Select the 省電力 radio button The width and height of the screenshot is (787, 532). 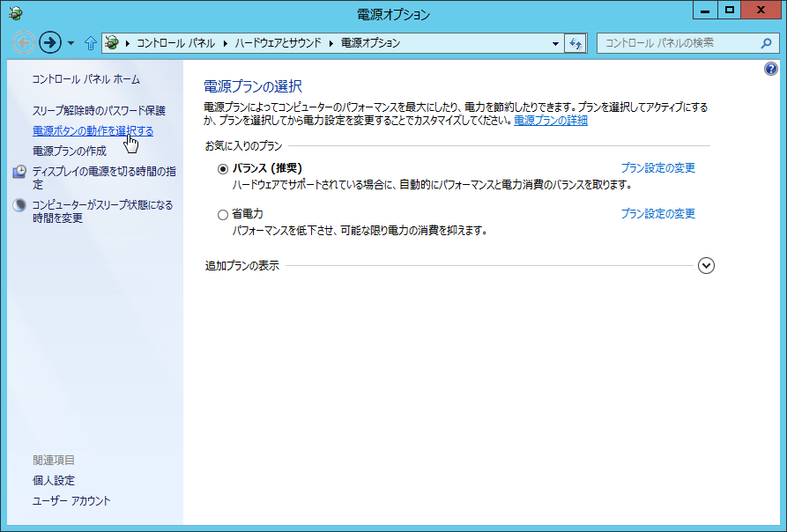coord(223,215)
